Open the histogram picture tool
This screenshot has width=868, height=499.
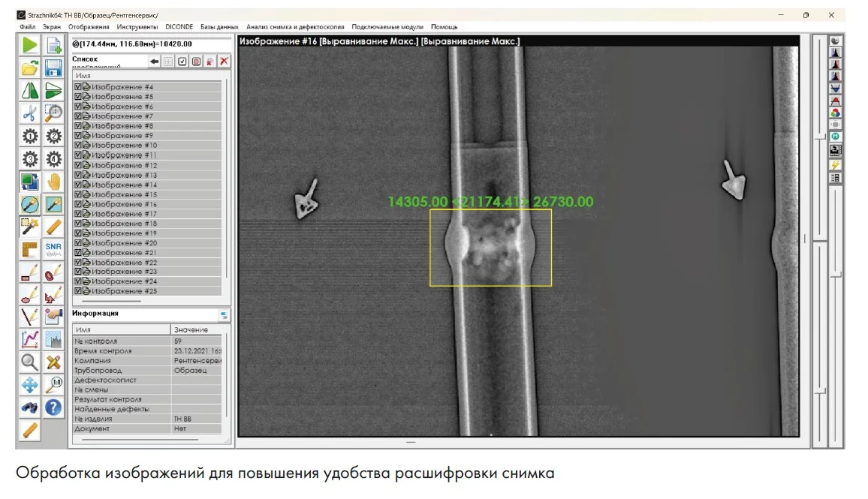[x=54, y=340]
